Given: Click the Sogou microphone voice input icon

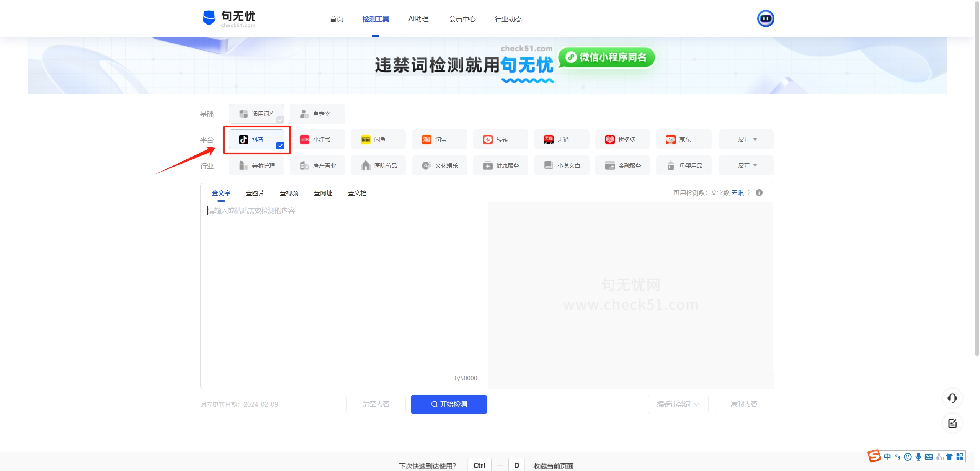Looking at the screenshot, I should [x=918, y=456].
